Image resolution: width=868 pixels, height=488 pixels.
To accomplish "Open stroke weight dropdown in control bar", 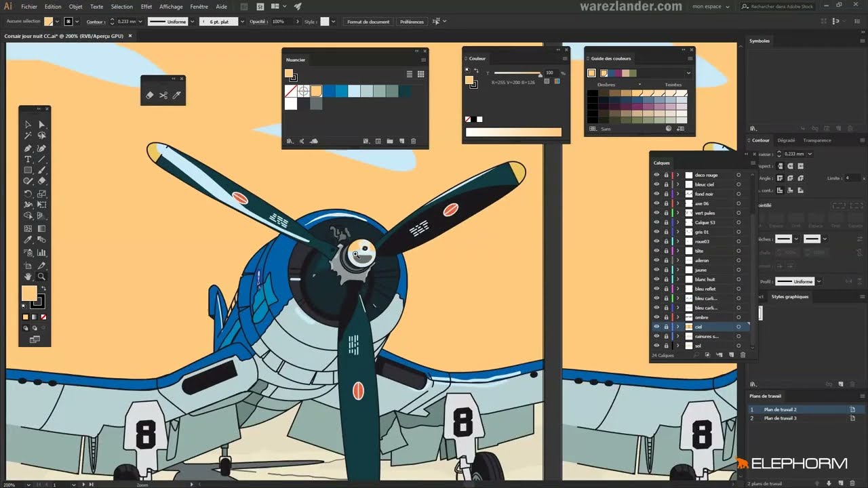I will tap(140, 22).
